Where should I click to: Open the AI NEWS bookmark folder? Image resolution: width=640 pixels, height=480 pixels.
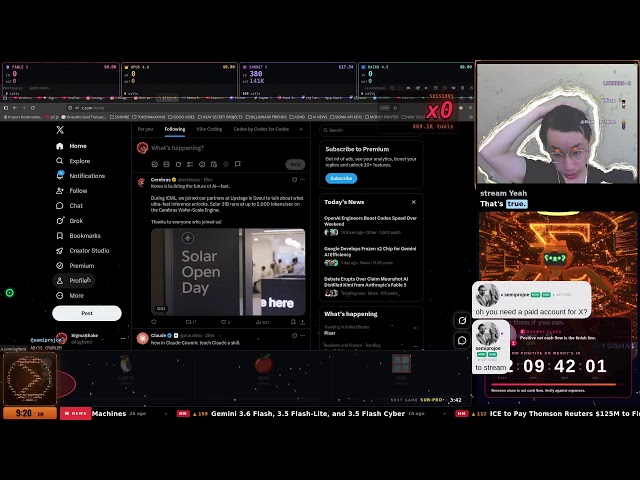(x=318, y=117)
